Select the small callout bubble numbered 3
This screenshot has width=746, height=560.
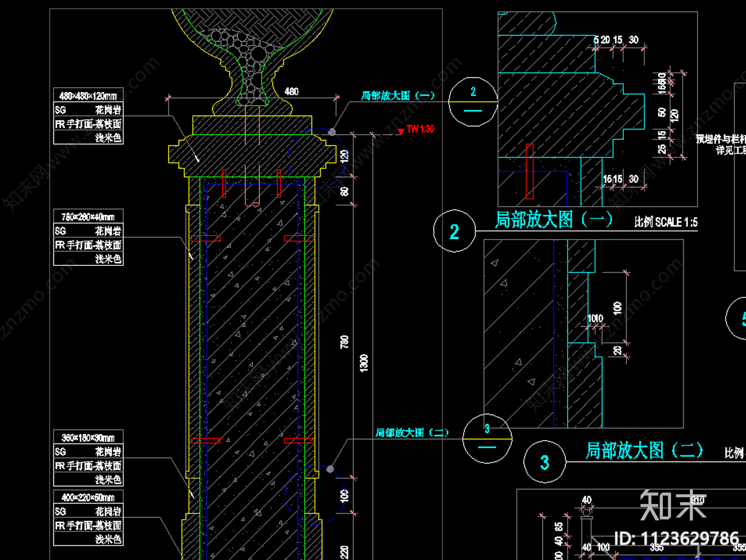(487, 438)
